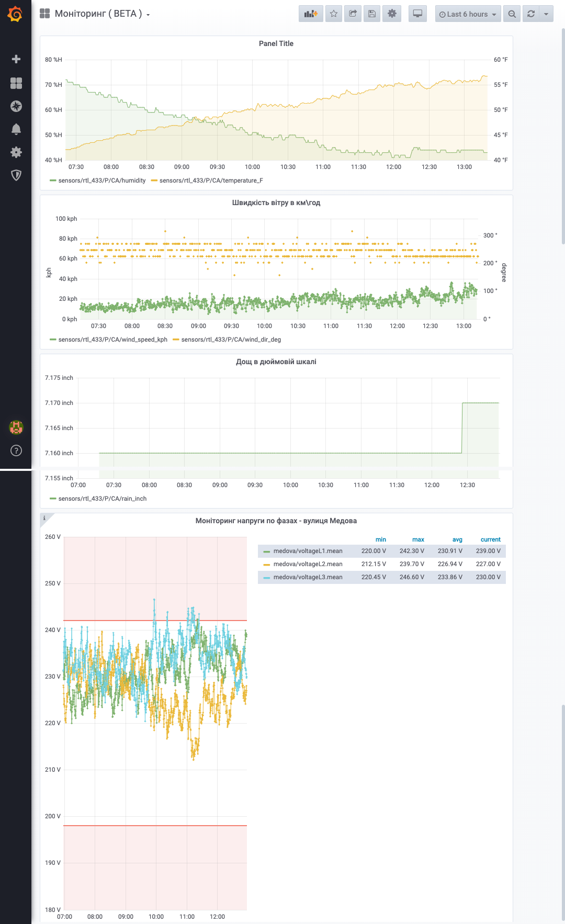
Task: Save dashboard with the floppy disk icon
Action: 372,14
